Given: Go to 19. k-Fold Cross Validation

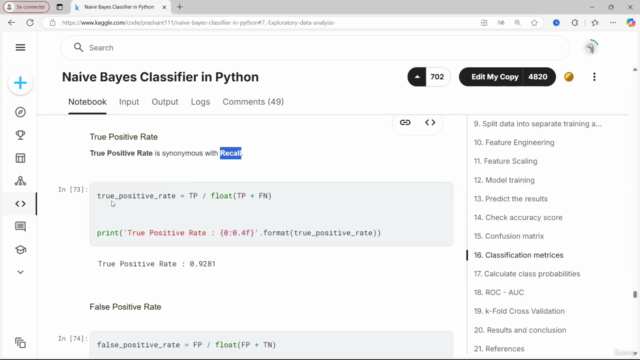Looking at the screenshot, I should click(x=519, y=311).
